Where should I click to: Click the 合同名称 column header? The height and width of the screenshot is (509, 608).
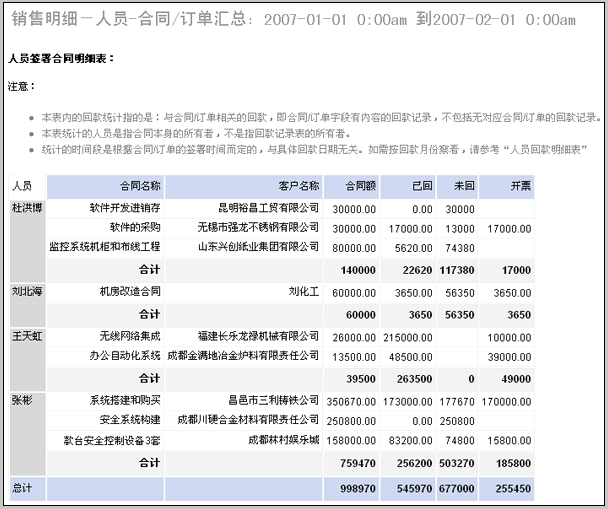point(139,186)
